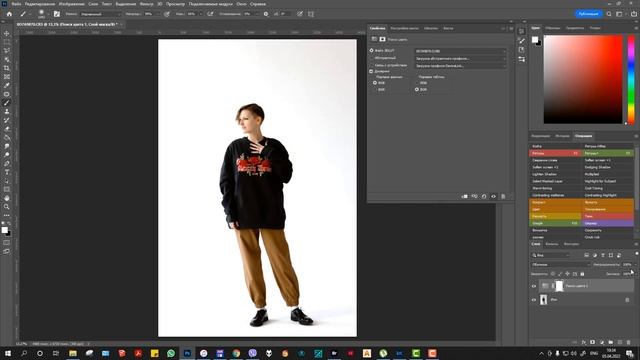Select the Brush tool in left toolbar
The width and height of the screenshot is (640, 360).
[7, 103]
